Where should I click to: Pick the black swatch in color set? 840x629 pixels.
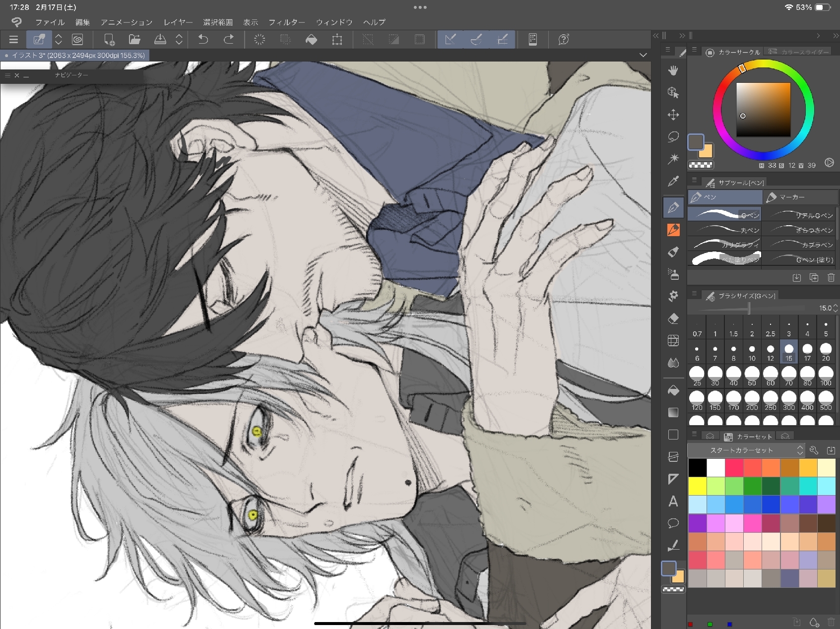[x=697, y=468]
